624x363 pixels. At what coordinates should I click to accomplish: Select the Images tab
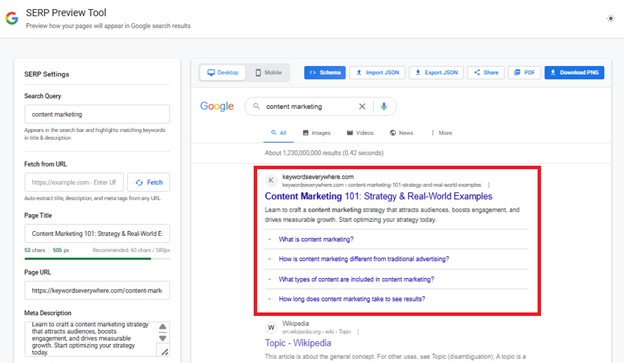point(316,133)
